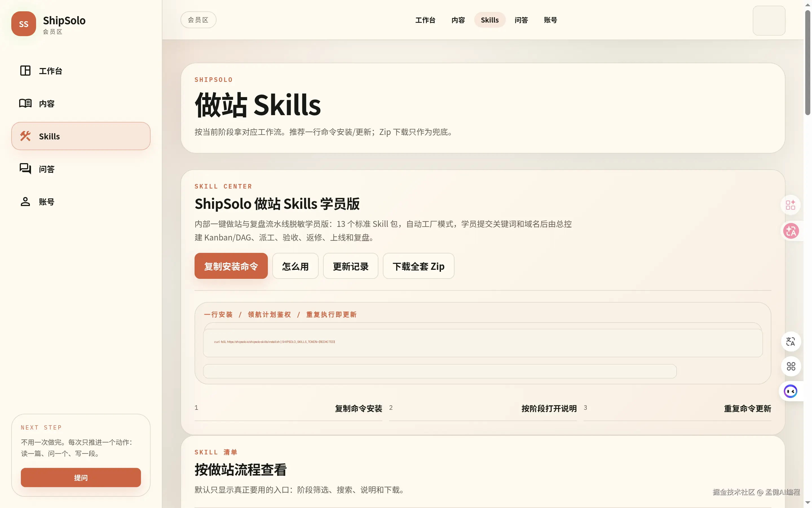The height and width of the screenshot is (508, 812).
Task: Click the 按做站流程查看 heading
Action: 240,469
